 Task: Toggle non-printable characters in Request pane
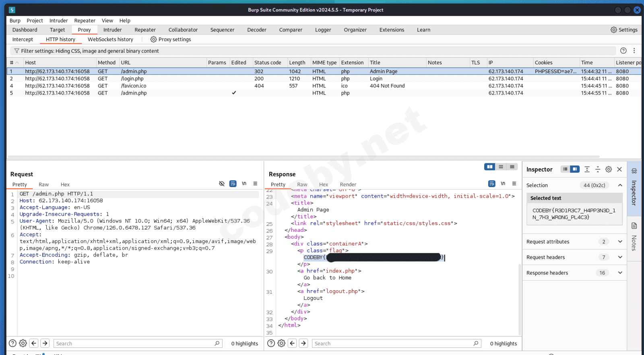[x=244, y=184]
